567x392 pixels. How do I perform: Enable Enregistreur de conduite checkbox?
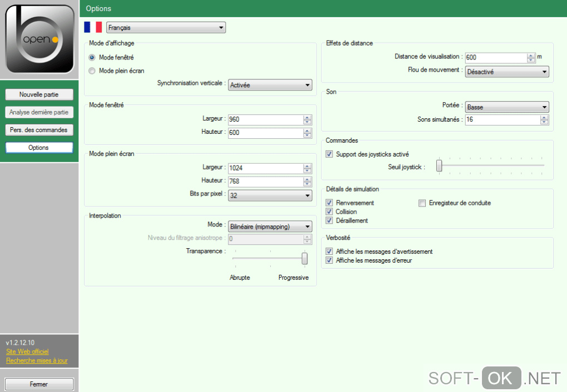(x=422, y=203)
